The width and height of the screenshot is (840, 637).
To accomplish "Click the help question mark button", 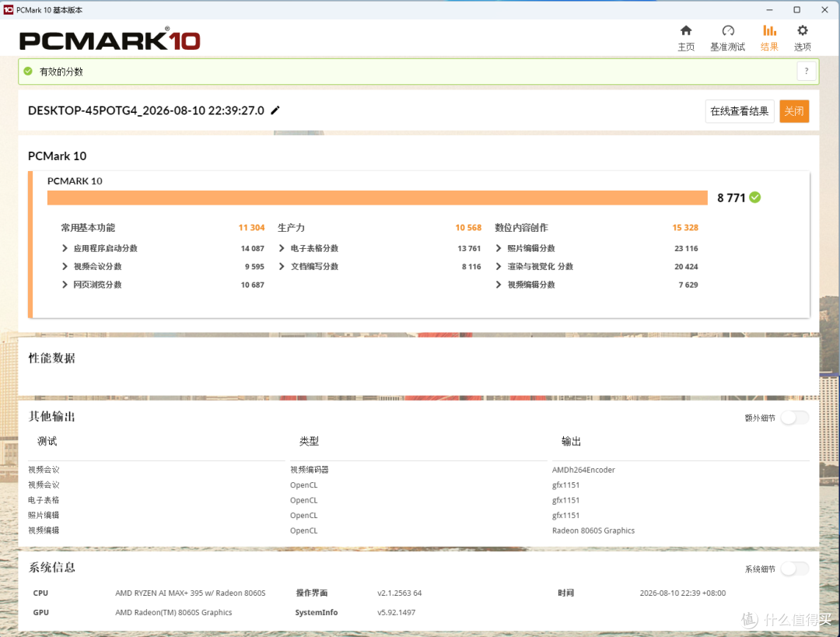I will pyautogui.click(x=807, y=72).
